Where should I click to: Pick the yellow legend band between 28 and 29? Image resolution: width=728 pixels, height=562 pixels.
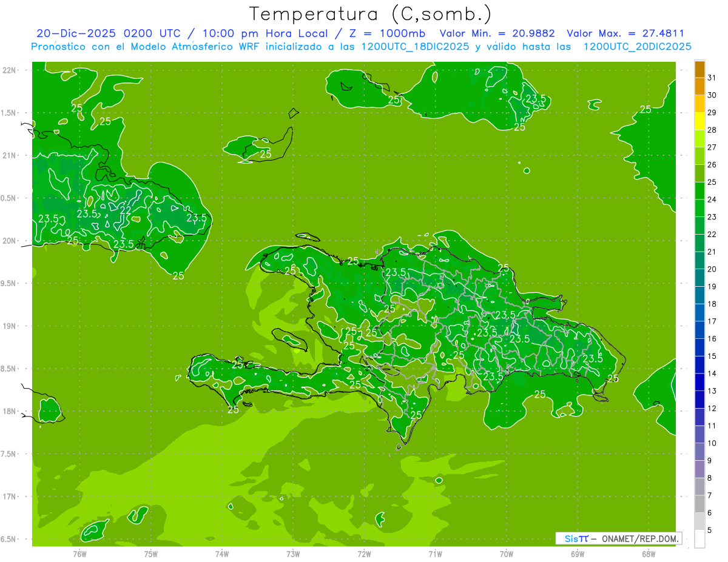pyautogui.click(x=699, y=121)
